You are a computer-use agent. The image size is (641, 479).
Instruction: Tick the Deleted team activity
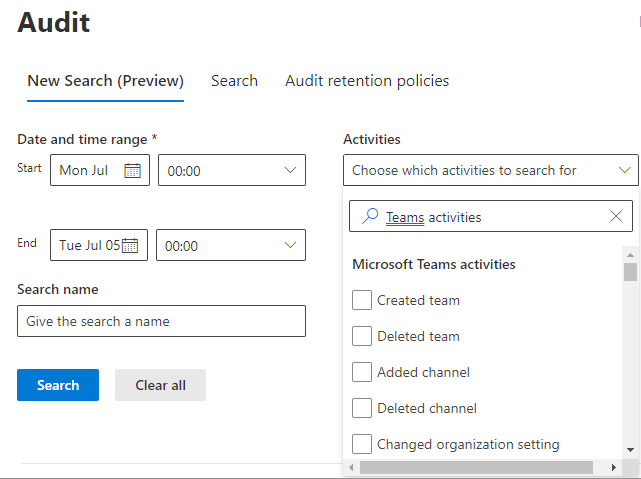(x=362, y=336)
